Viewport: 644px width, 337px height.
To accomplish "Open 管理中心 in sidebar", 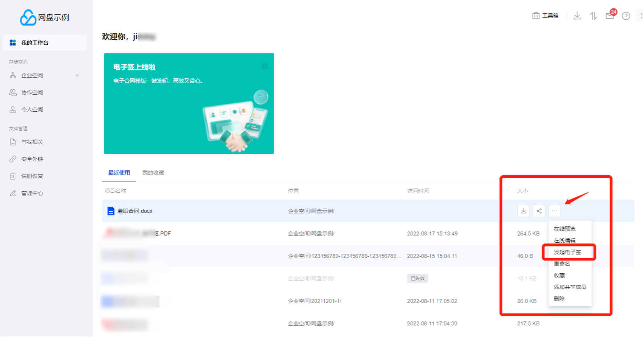I will tap(32, 193).
